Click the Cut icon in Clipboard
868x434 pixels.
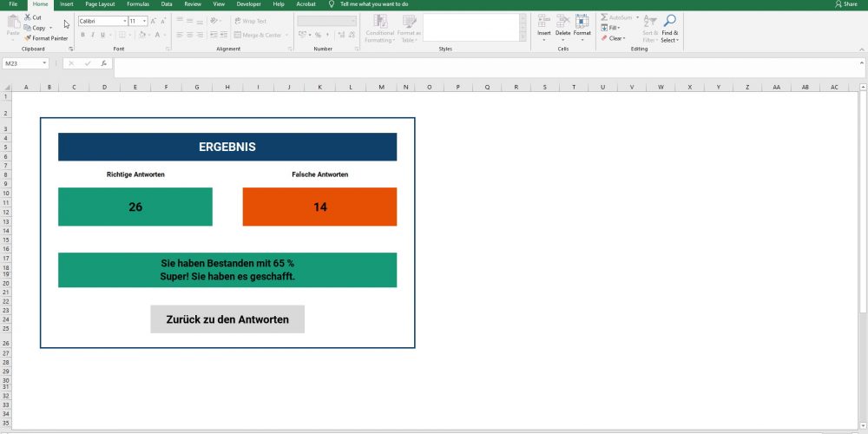click(x=28, y=17)
